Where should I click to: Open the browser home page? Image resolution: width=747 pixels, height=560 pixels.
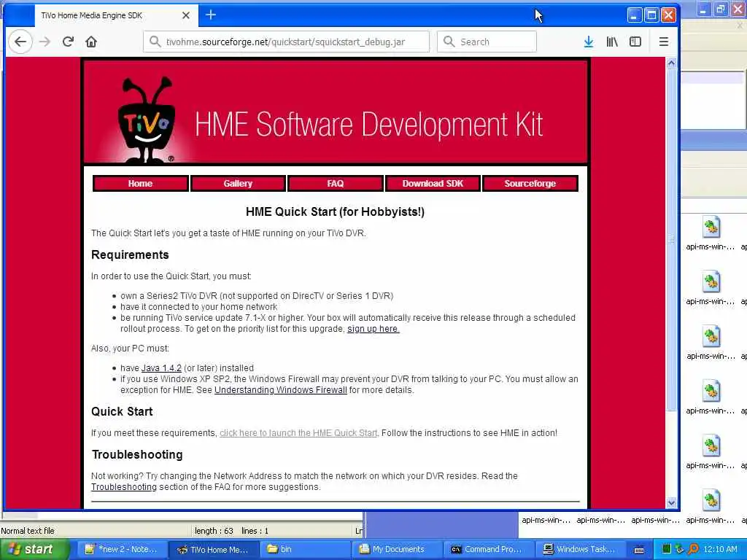pos(91,42)
